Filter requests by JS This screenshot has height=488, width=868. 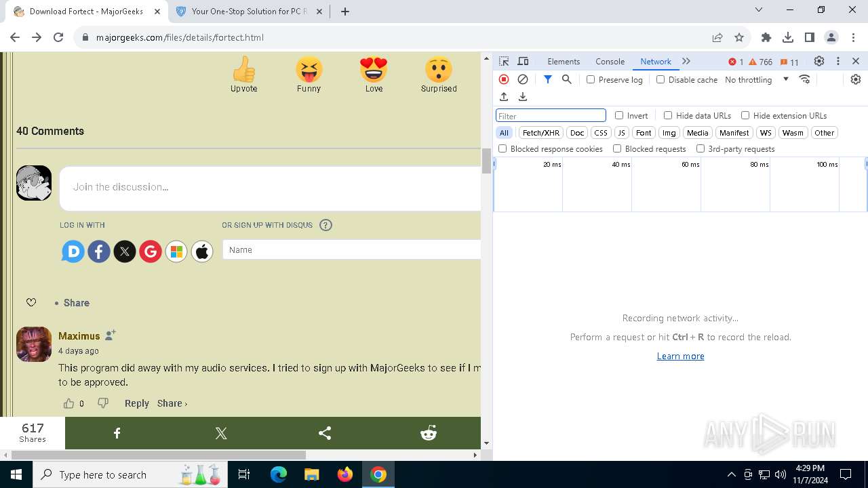click(x=621, y=133)
